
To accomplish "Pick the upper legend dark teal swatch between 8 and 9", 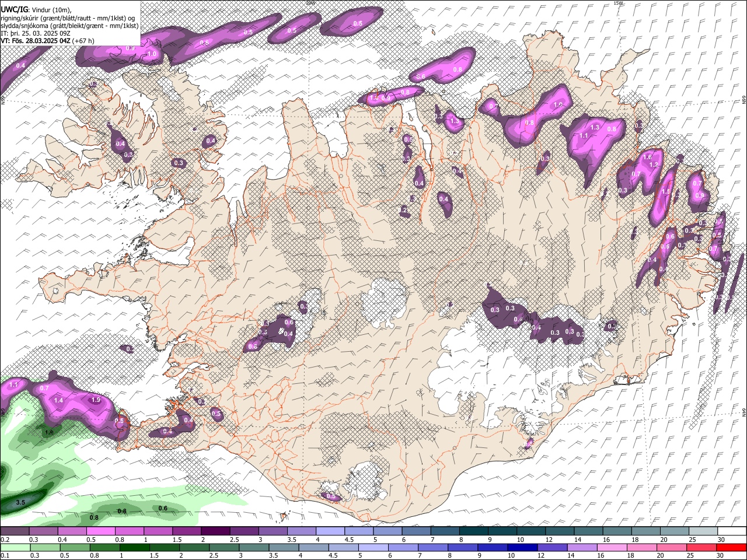I will (474, 531).
